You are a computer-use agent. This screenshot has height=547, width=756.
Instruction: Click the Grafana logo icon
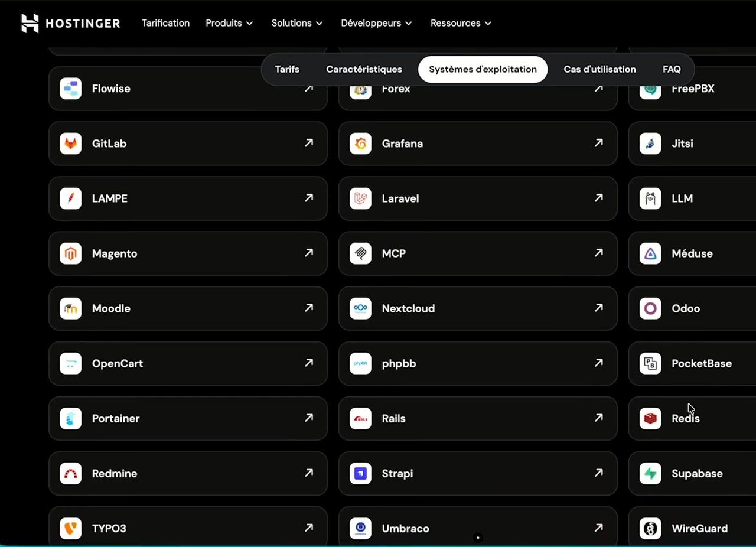360,144
